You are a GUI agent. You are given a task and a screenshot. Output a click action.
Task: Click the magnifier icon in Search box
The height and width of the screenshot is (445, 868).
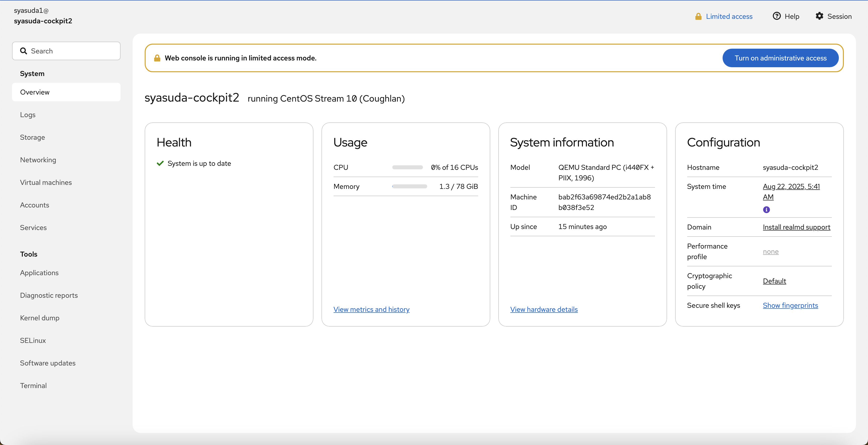tap(23, 51)
